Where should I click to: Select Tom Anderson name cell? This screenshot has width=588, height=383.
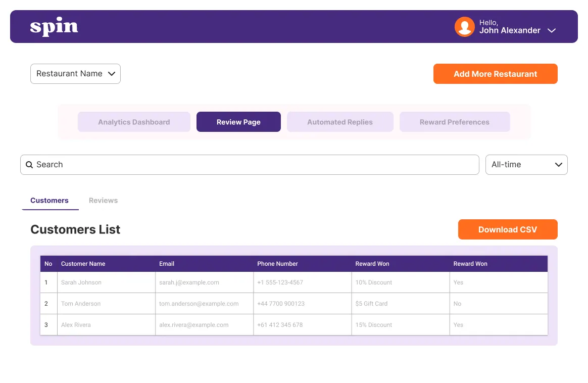[106, 304]
